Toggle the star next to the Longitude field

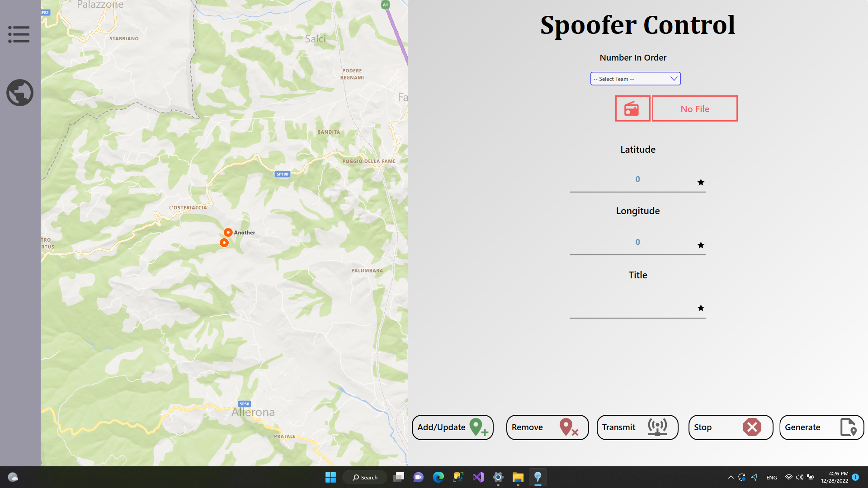[x=701, y=245]
